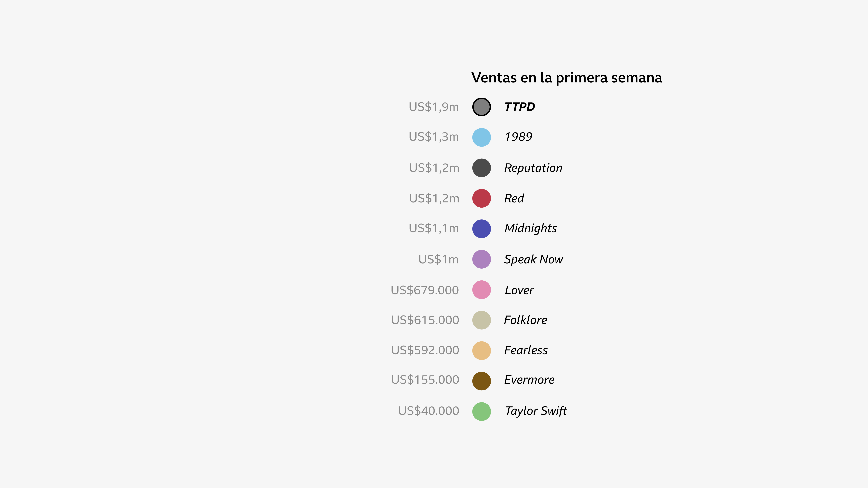Image resolution: width=868 pixels, height=488 pixels.
Task: Click the Reputation album name
Action: (x=533, y=168)
